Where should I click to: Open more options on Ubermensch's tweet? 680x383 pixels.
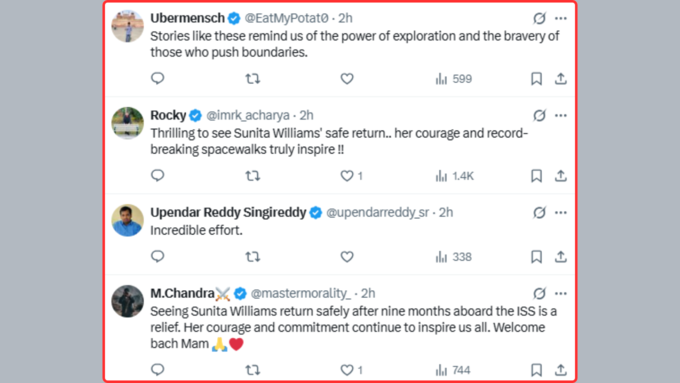pyautogui.click(x=561, y=18)
